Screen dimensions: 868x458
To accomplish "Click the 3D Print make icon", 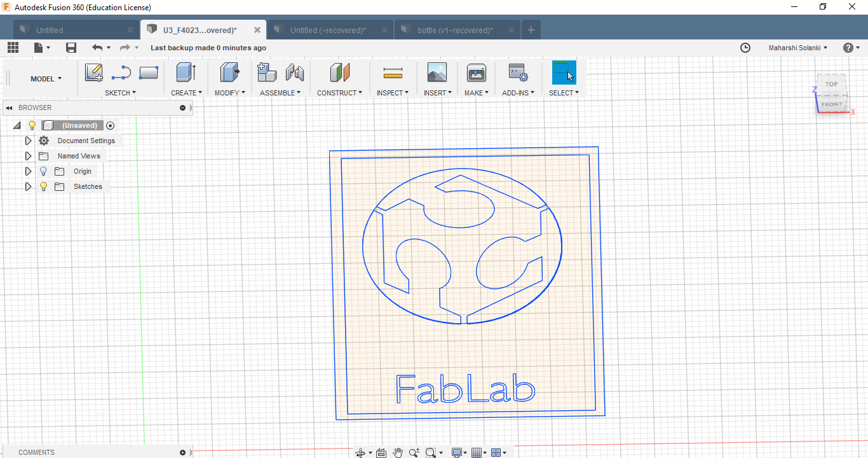I will pos(476,73).
